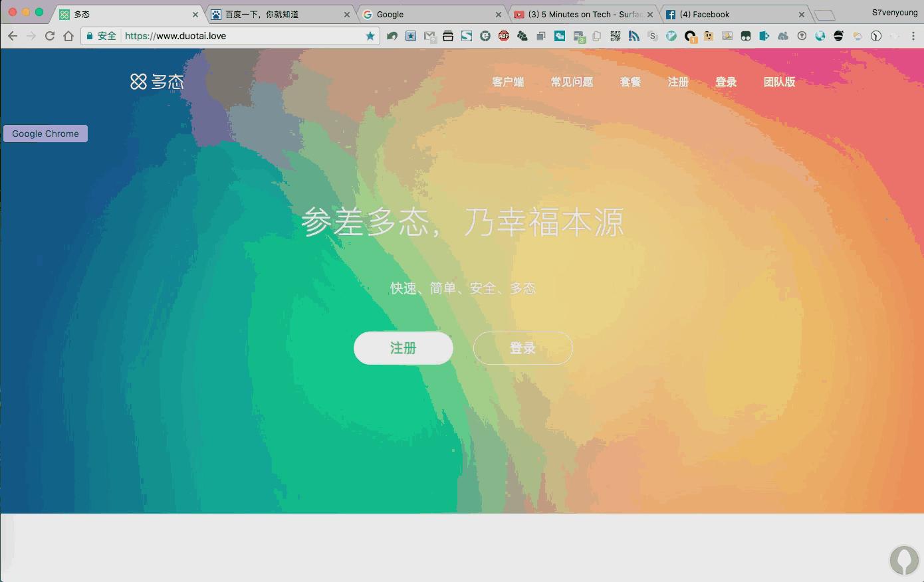Click the AdBlock Plus ABP extension icon

point(504,36)
